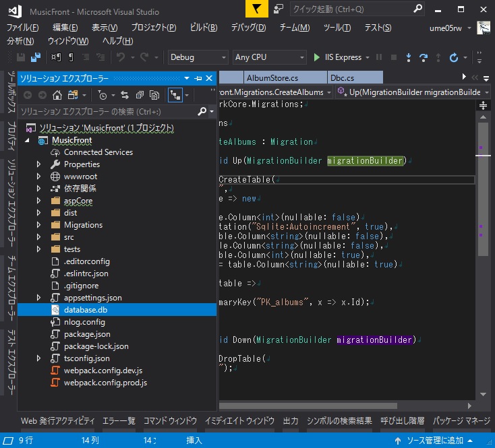Expand the tsconfig.json node
This screenshot has width=495, height=448.
coord(38,358)
